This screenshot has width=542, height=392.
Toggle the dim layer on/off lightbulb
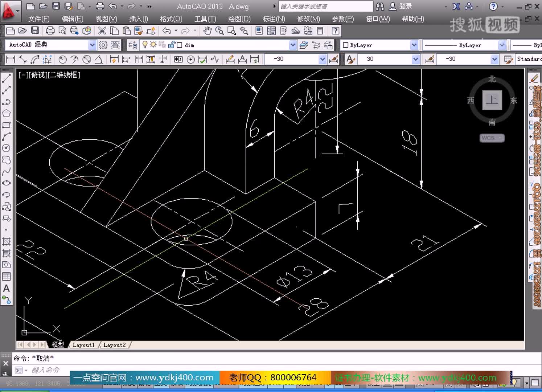click(x=145, y=45)
